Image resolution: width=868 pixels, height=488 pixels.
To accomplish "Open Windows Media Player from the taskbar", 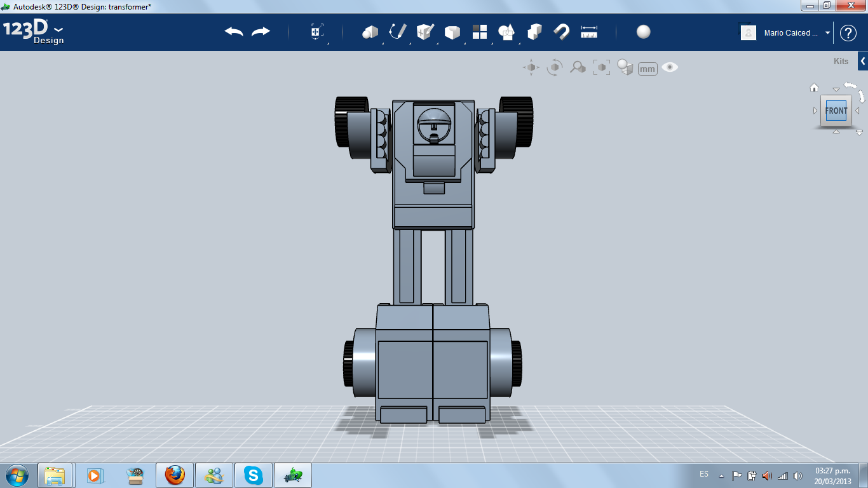I will [95, 475].
